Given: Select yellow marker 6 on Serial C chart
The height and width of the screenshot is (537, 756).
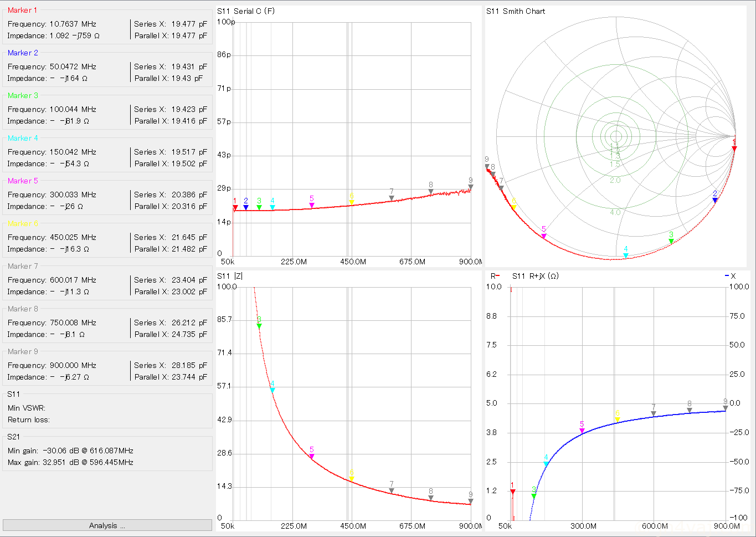Looking at the screenshot, I should click(x=351, y=202).
